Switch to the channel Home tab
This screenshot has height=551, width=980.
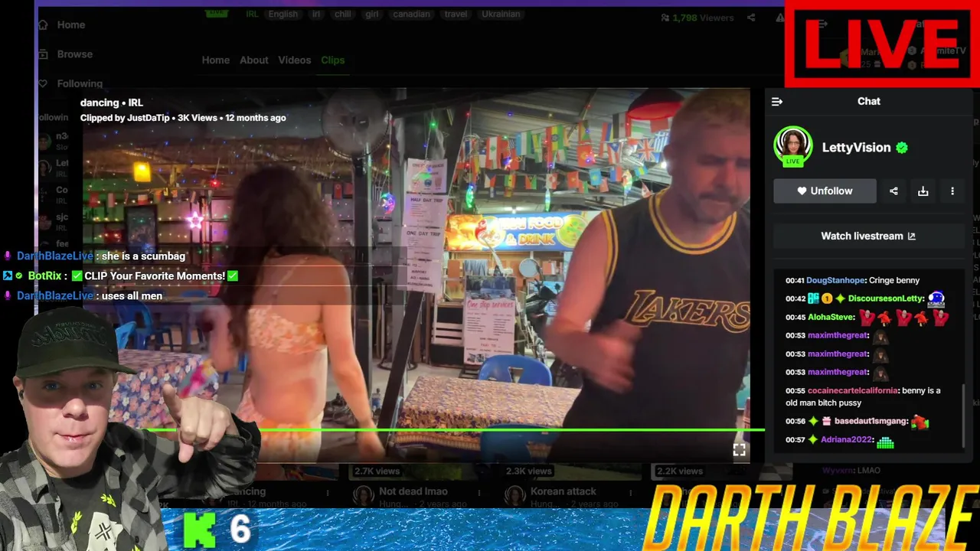click(x=215, y=60)
